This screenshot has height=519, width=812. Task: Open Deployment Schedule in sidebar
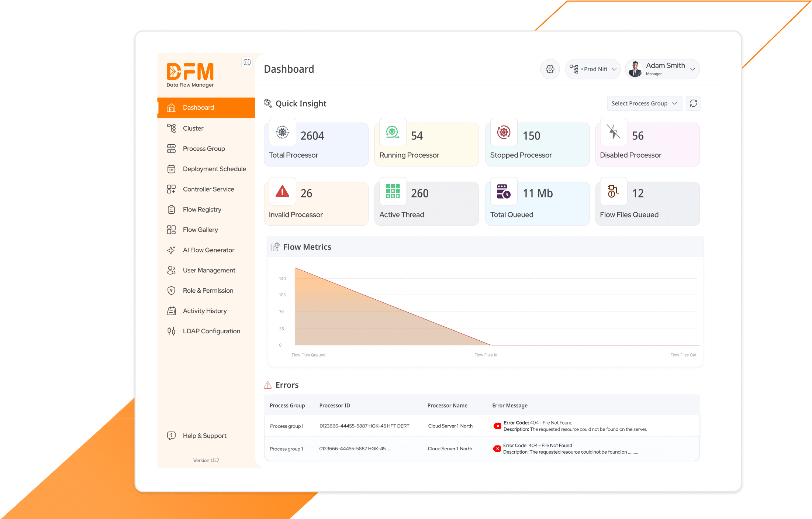[214, 169]
